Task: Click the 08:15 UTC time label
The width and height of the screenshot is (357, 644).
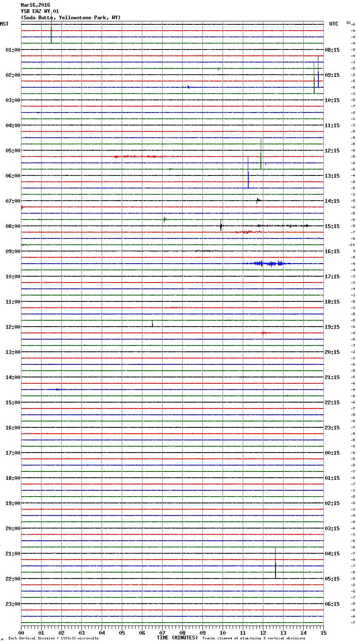Action: coord(332,50)
